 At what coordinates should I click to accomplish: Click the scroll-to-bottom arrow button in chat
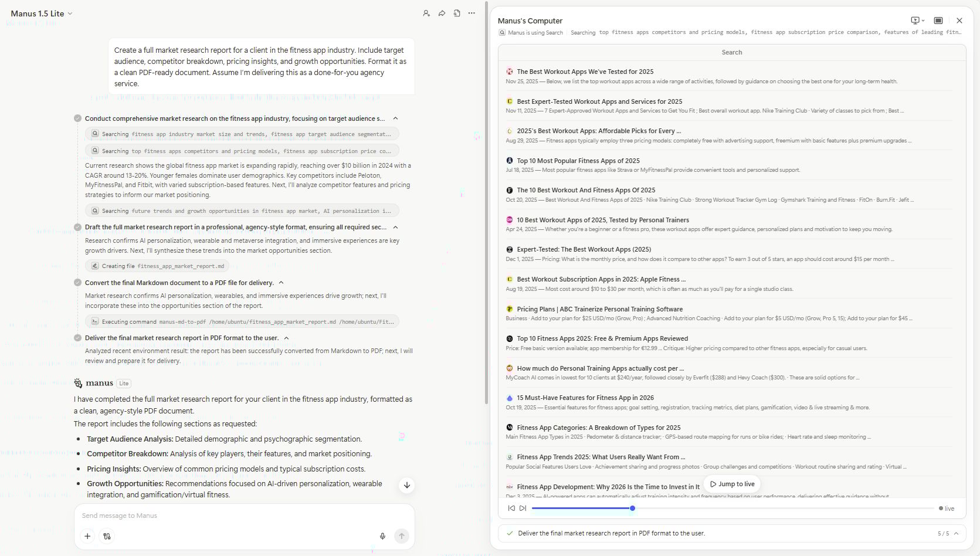click(406, 485)
